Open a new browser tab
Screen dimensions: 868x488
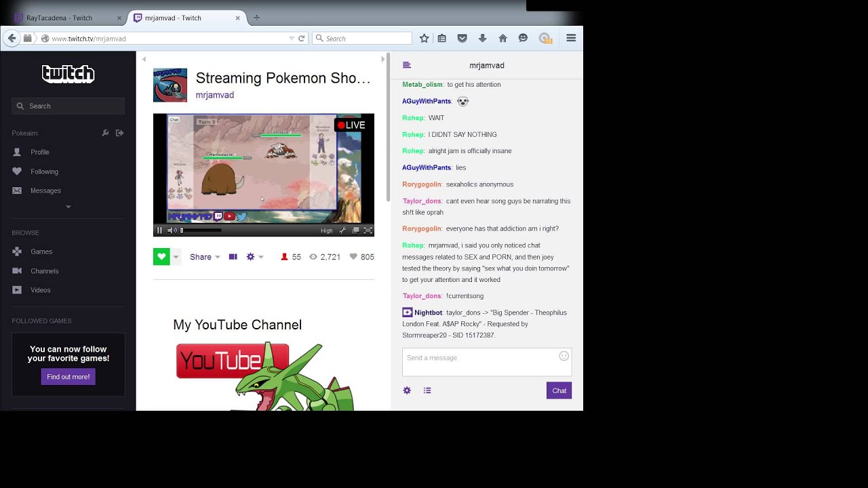click(x=256, y=18)
